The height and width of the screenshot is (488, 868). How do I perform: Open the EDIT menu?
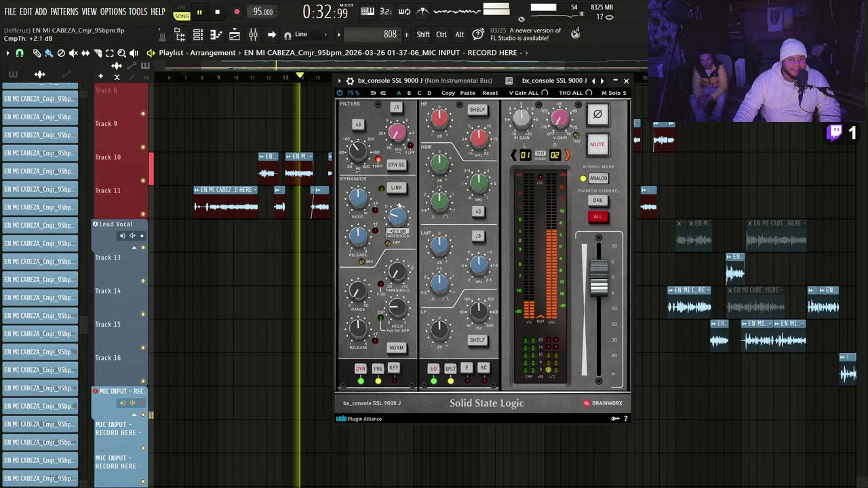click(x=26, y=12)
